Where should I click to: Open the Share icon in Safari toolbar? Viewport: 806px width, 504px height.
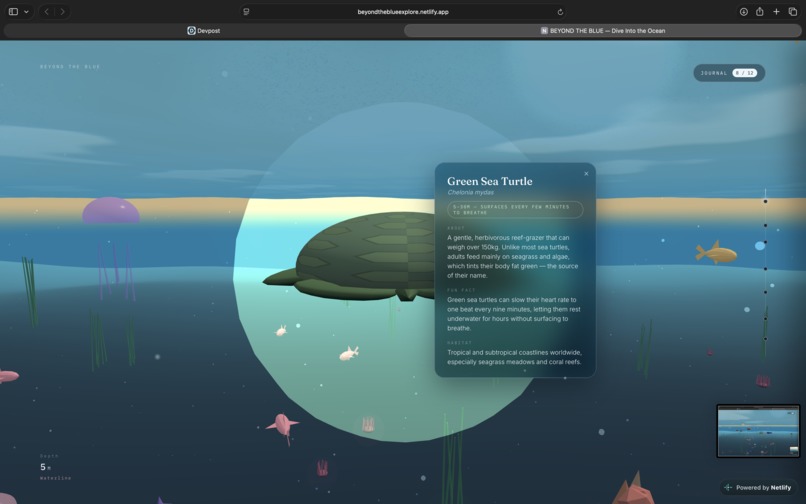click(759, 11)
